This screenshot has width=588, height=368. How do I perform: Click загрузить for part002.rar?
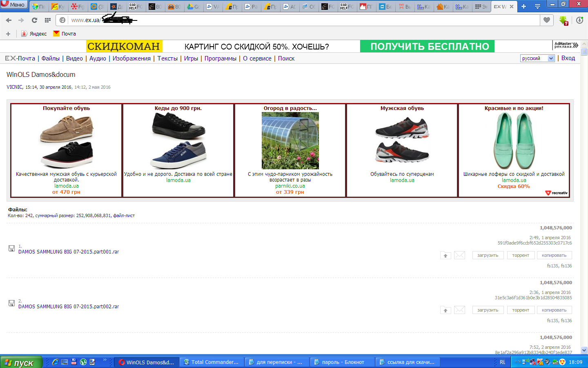point(488,310)
